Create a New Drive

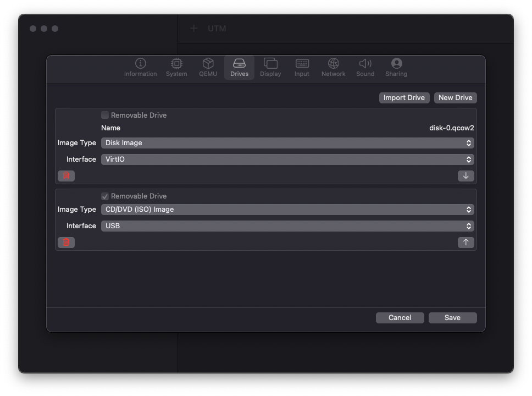tap(455, 98)
